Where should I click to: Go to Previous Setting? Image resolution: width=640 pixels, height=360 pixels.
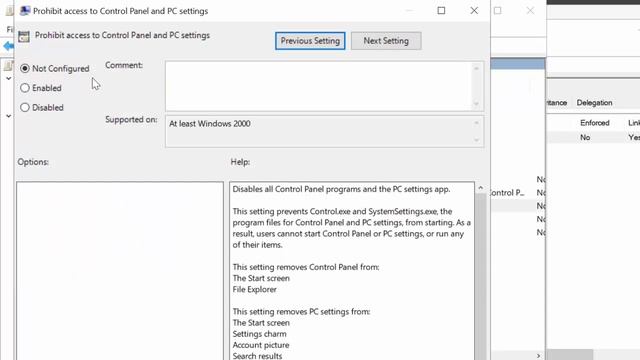310,41
